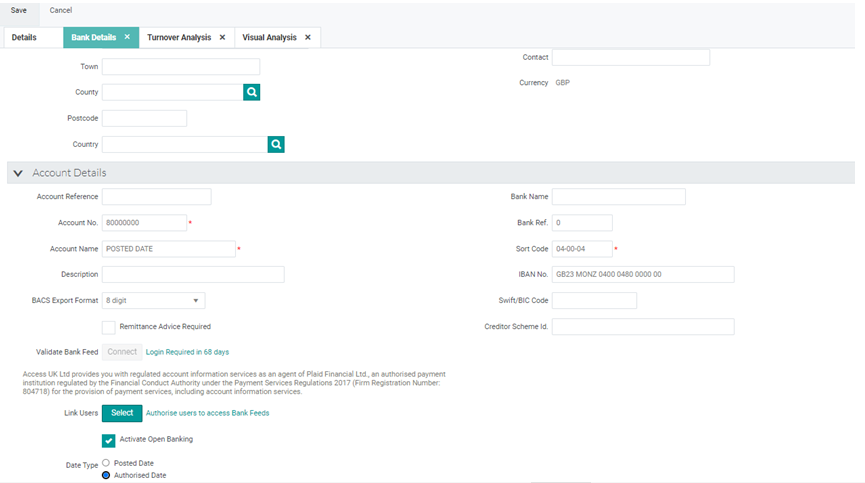Uncheck the Activate Open Banking checkbox
Screen dimensions: 865x483
(109, 440)
